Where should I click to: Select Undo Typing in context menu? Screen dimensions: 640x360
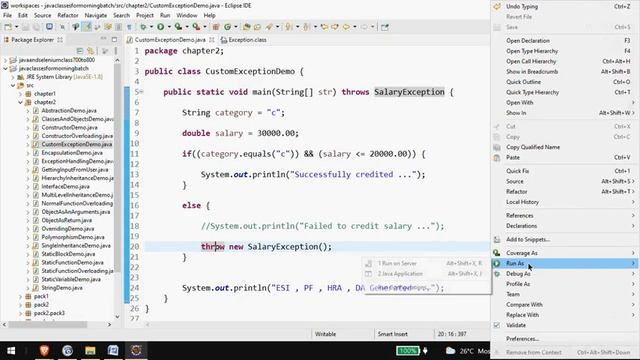tap(565, 7)
